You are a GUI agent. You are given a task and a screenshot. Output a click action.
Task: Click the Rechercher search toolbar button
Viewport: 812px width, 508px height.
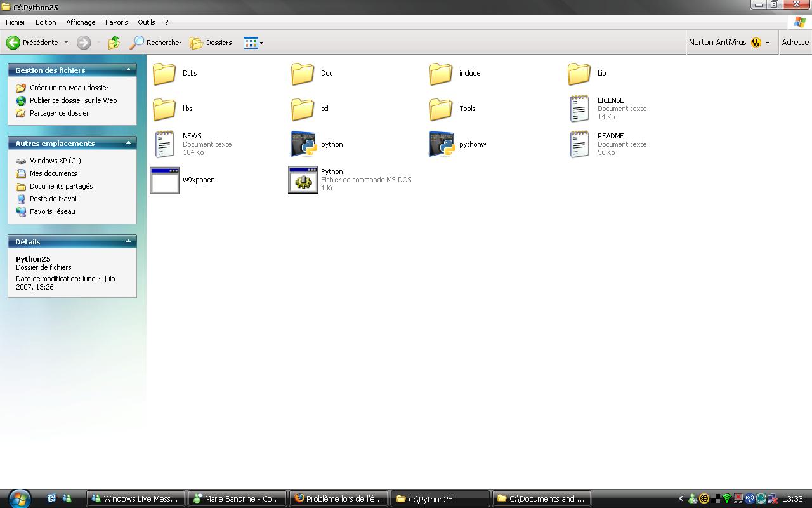coord(156,43)
